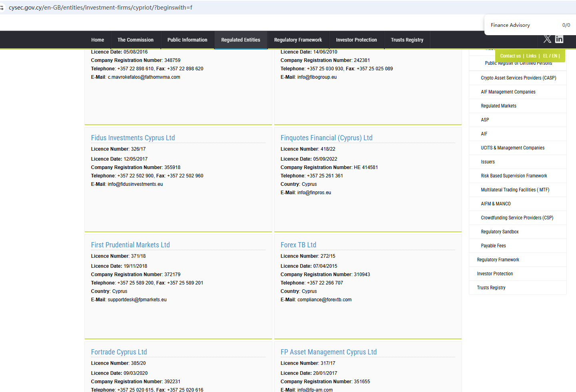Open The Commission menu item

point(135,40)
